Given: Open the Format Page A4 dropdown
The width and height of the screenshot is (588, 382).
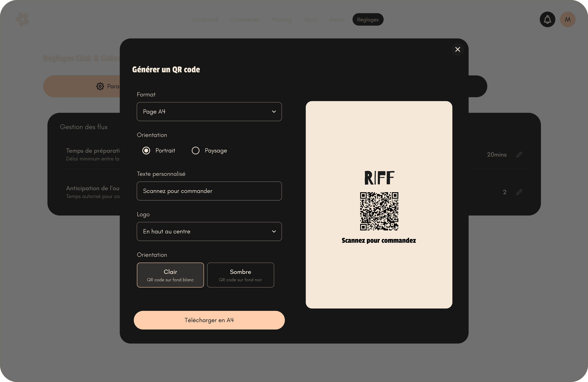Looking at the screenshot, I should [209, 111].
